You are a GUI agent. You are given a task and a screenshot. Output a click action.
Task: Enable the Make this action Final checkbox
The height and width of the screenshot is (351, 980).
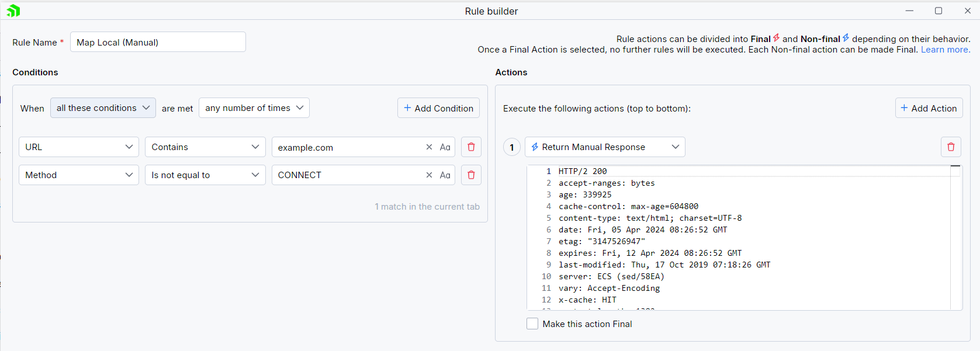pos(532,323)
